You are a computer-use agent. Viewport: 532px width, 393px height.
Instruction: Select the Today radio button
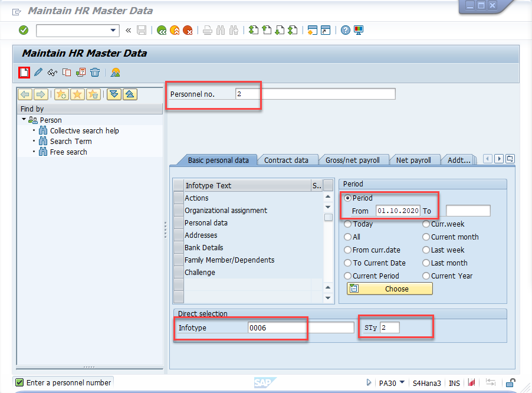pos(348,224)
